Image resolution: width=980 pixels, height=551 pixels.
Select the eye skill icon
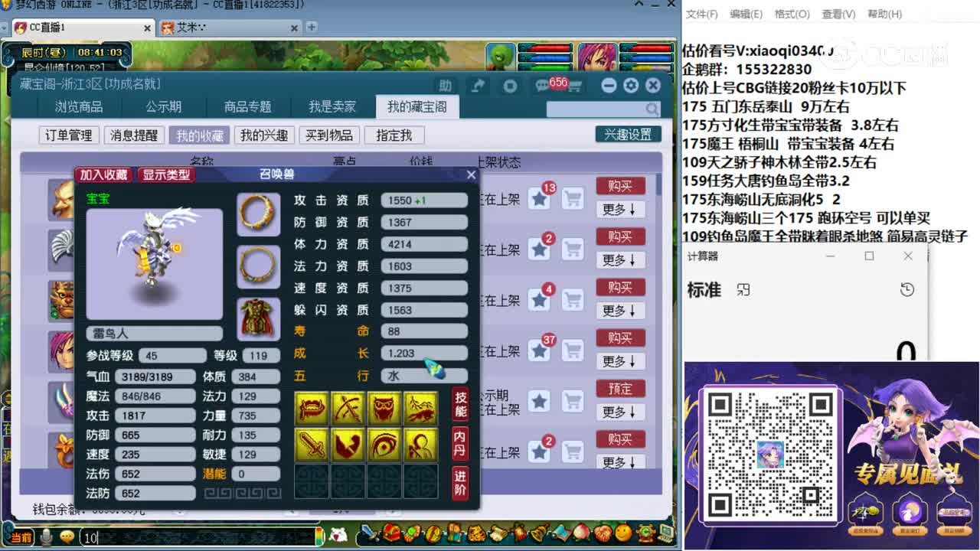tap(384, 445)
